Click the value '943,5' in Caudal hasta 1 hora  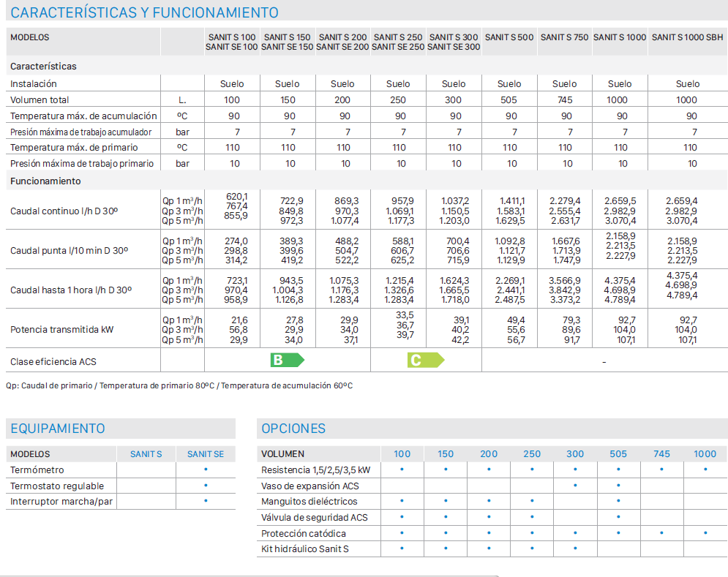coord(292,280)
